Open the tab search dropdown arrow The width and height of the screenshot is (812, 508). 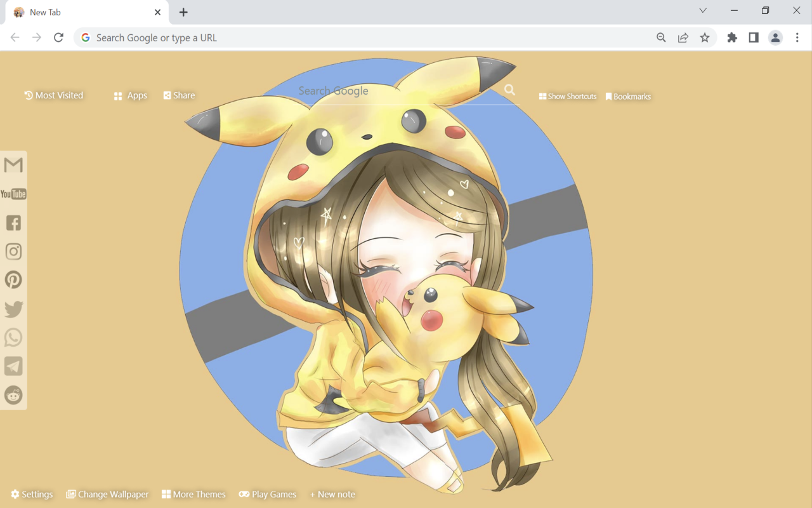(703, 11)
